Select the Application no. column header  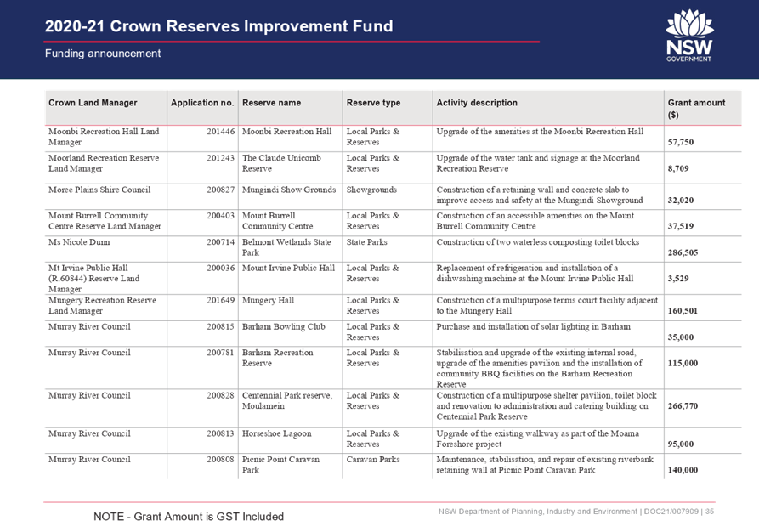[201, 103]
